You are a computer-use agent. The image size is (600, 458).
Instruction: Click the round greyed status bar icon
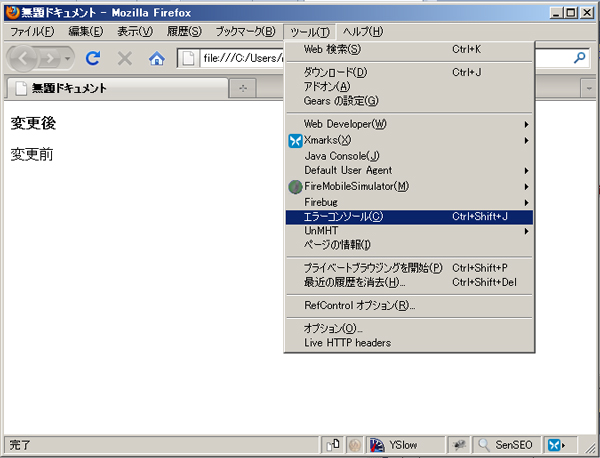coord(354,445)
